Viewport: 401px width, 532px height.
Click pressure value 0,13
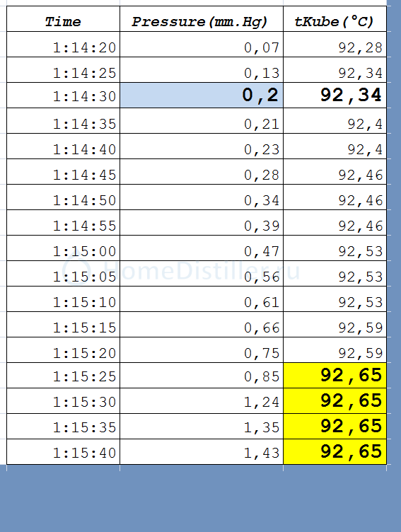[202, 70]
